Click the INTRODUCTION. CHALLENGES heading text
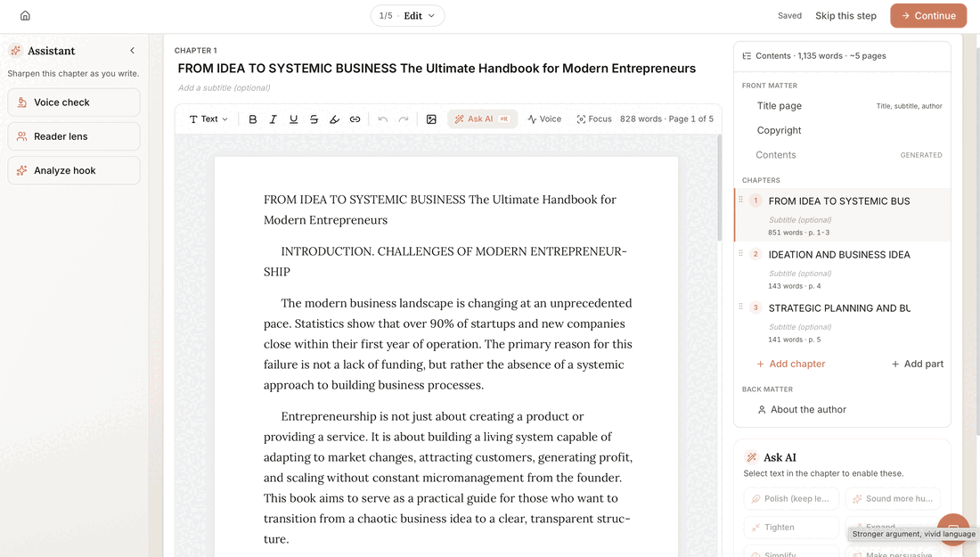The width and height of the screenshot is (980, 557). tap(445, 261)
